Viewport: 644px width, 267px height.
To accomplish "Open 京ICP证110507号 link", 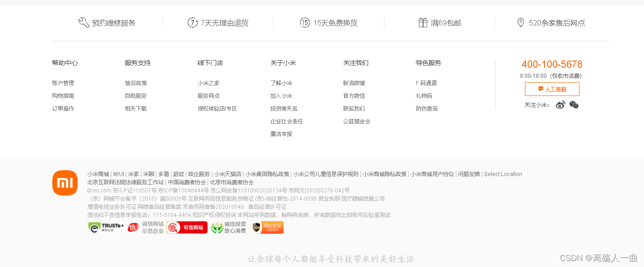I will 135,191.
